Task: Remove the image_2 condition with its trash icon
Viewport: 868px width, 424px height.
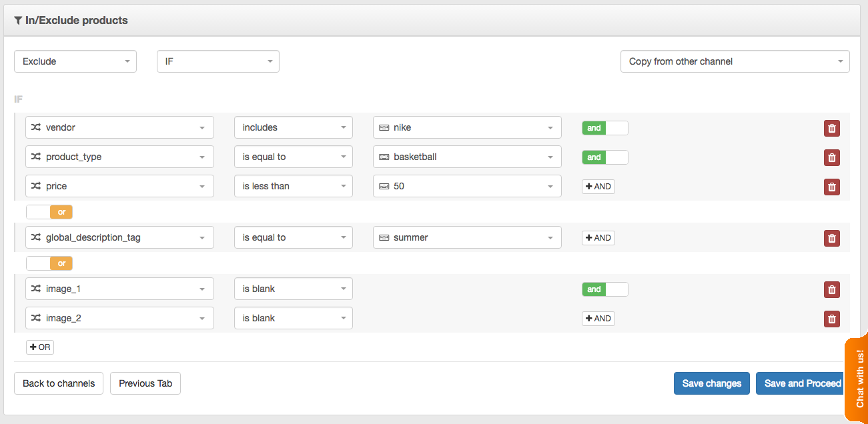Action: (831, 319)
